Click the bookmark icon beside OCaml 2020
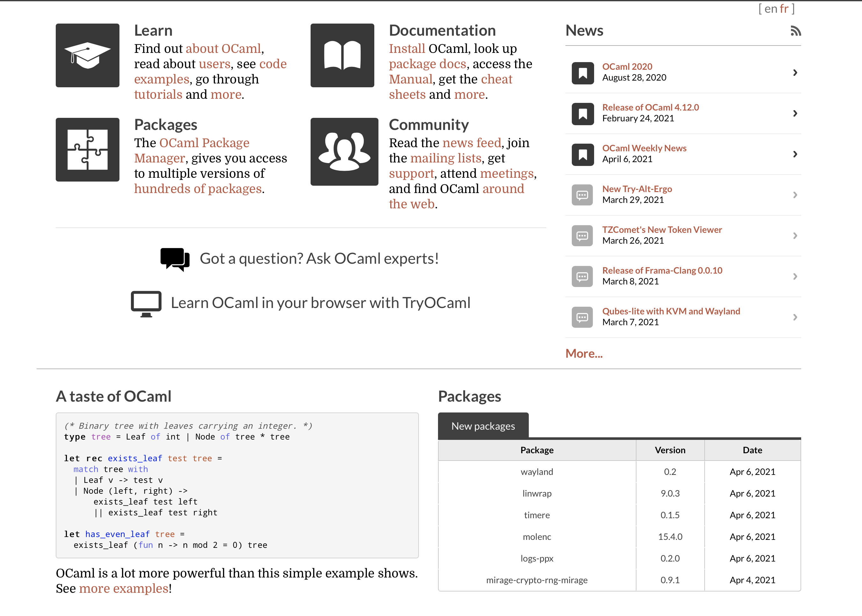The width and height of the screenshot is (862, 616). 583,73
